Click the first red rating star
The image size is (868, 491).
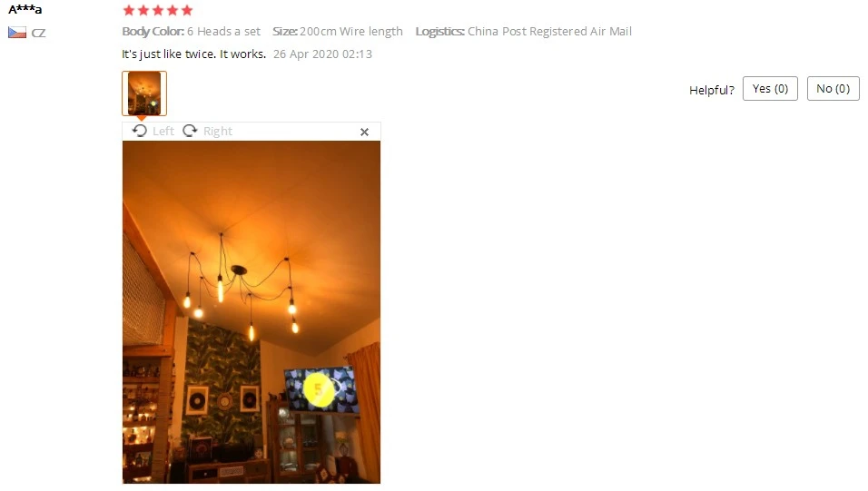pos(129,10)
